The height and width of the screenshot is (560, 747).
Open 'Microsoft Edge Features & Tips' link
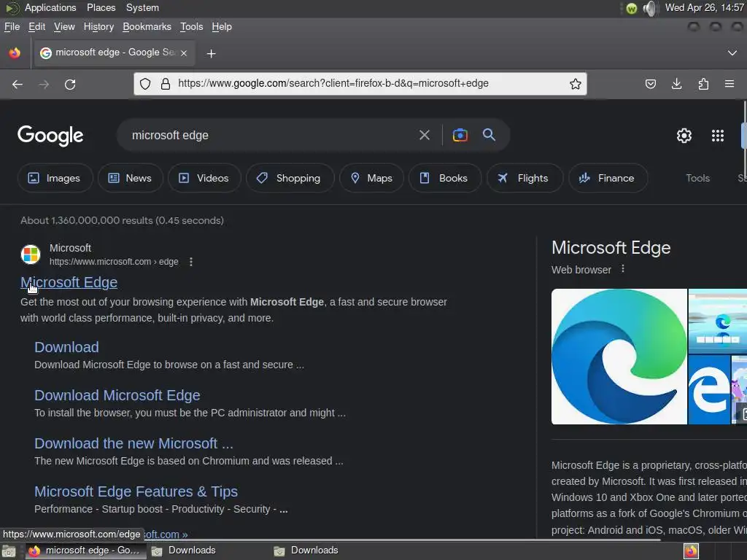coord(136,491)
